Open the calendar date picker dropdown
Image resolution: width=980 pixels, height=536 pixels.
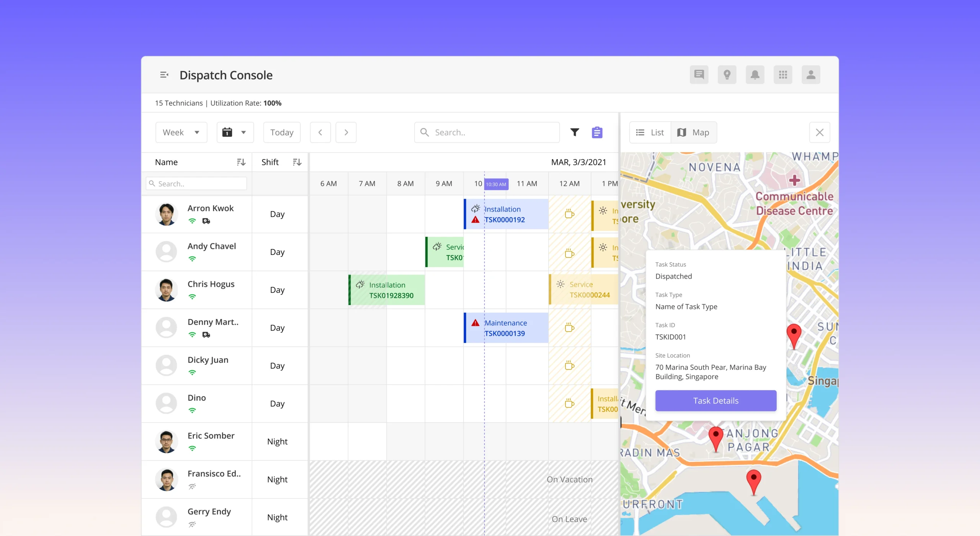235,132
